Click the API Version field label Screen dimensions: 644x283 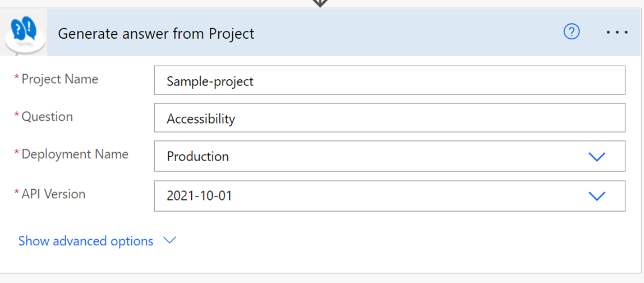point(53,194)
